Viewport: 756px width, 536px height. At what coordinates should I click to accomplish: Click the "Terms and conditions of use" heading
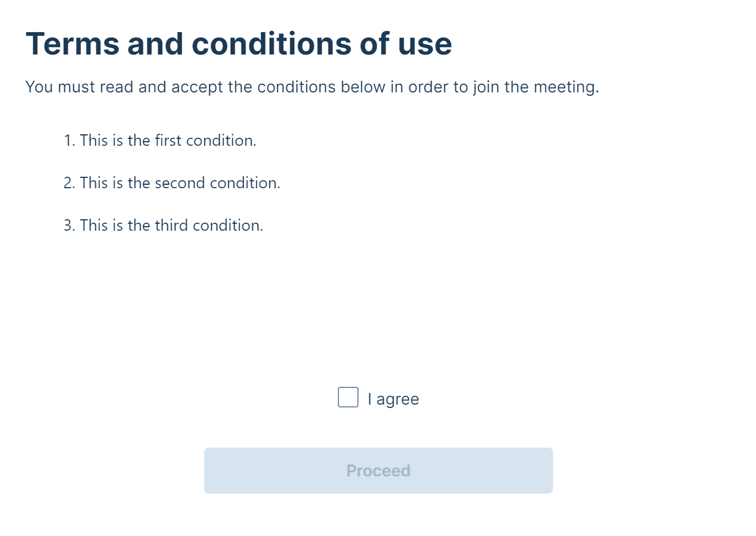pyautogui.click(x=239, y=44)
